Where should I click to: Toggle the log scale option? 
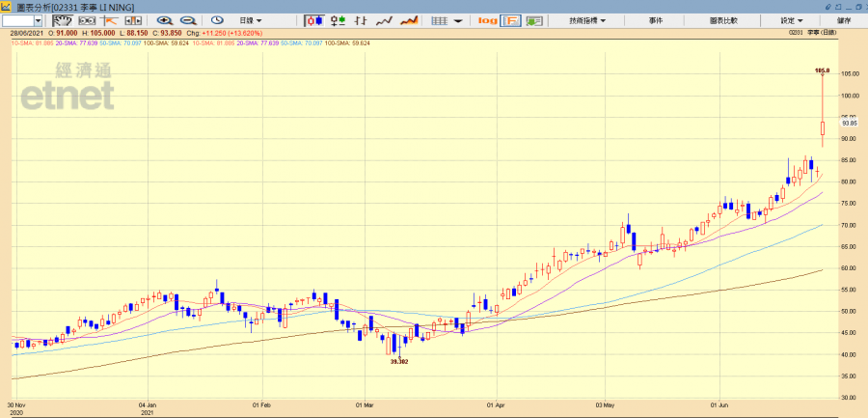(487, 20)
